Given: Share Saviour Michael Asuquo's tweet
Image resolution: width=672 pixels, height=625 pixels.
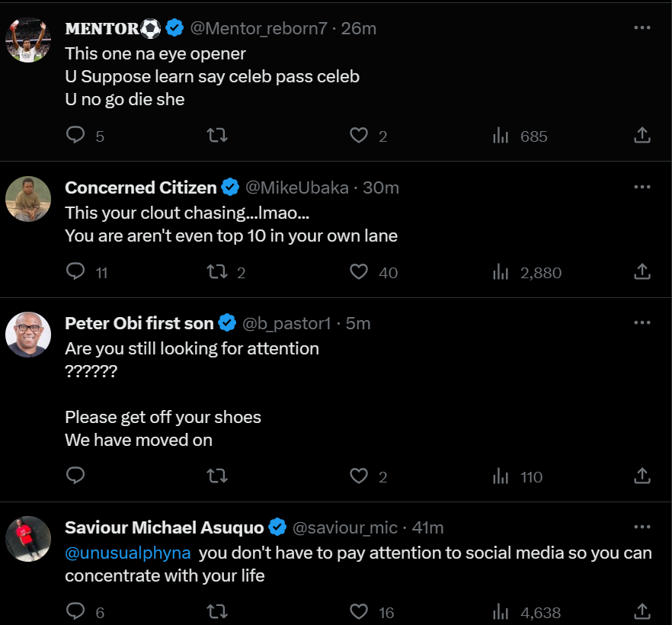Looking at the screenshot, I should [x=642, y=611].
